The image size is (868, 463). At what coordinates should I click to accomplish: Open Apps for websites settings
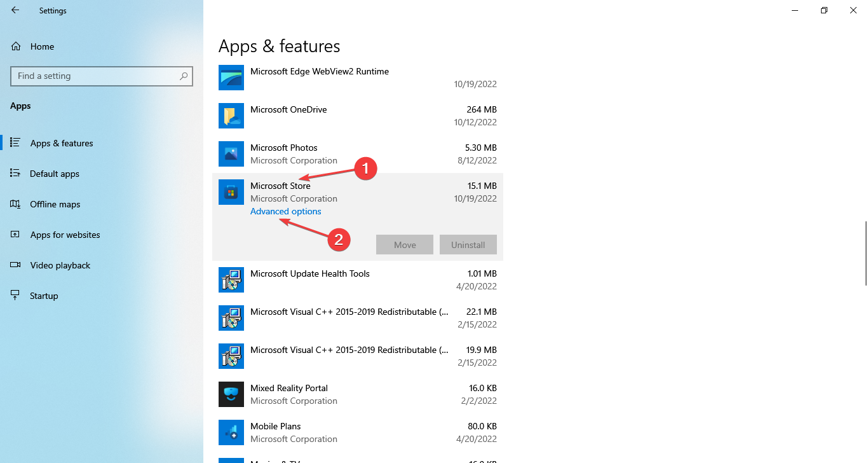tap(65, 235)
